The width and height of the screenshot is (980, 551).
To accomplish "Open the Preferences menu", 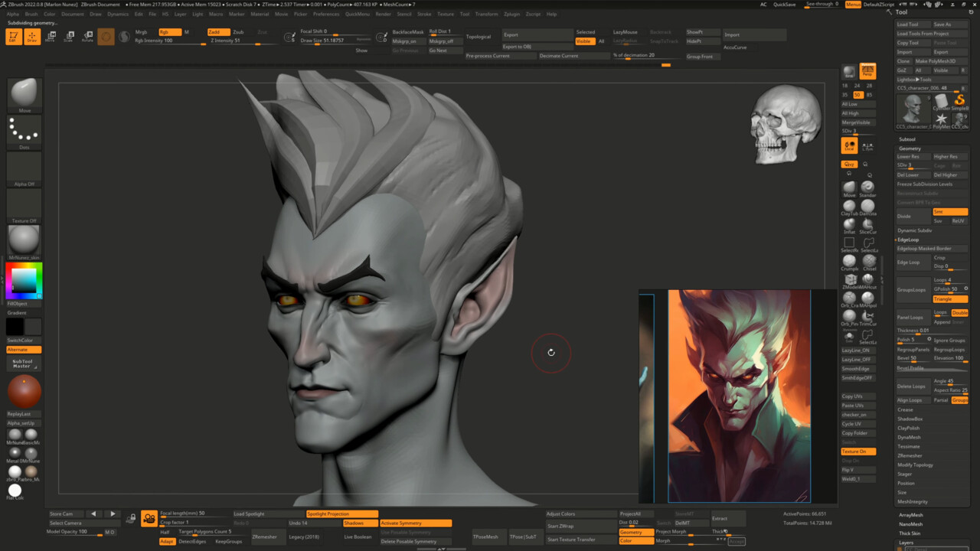I will (326, 14).
